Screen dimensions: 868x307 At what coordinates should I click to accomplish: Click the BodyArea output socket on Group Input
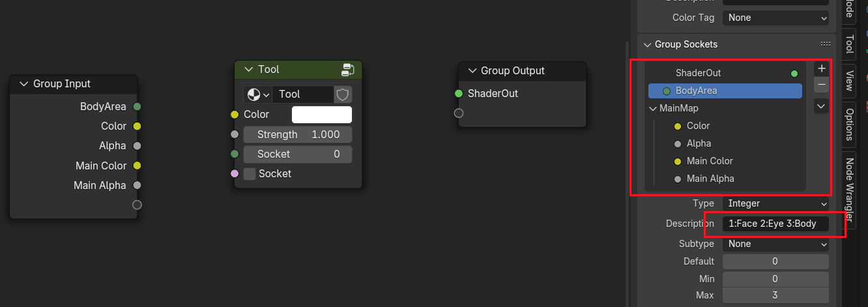pos(137,107)
